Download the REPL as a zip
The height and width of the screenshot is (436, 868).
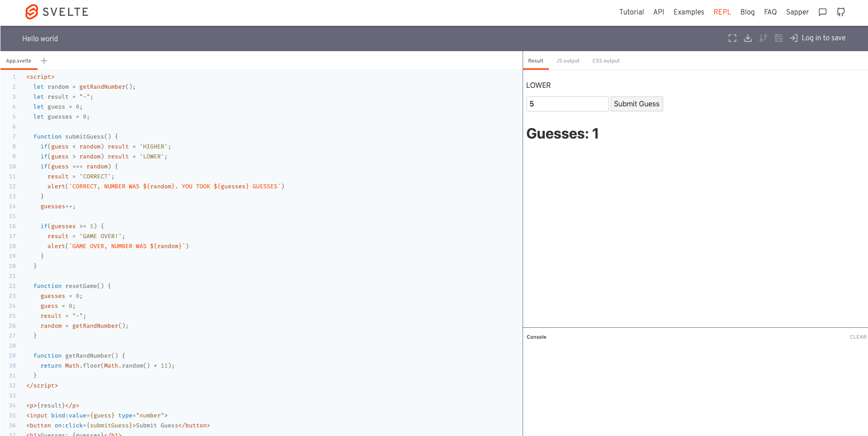[x=747, y=38]
